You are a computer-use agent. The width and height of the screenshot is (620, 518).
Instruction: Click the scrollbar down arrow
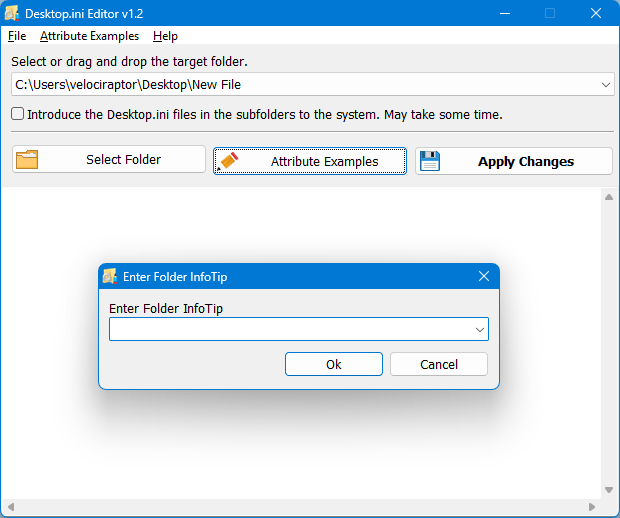(608, 490)
